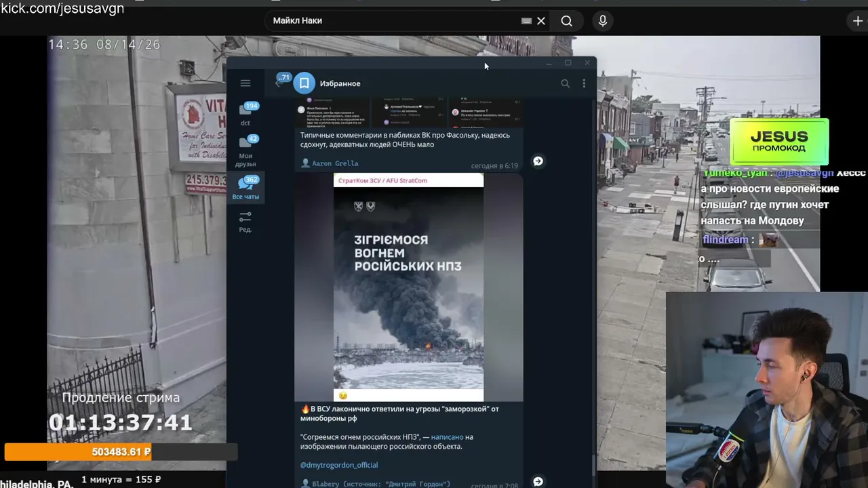Click the 'СтратКом ЗСУ / AFU StratCom' header

pyautogui.click(x=382, y=181)
